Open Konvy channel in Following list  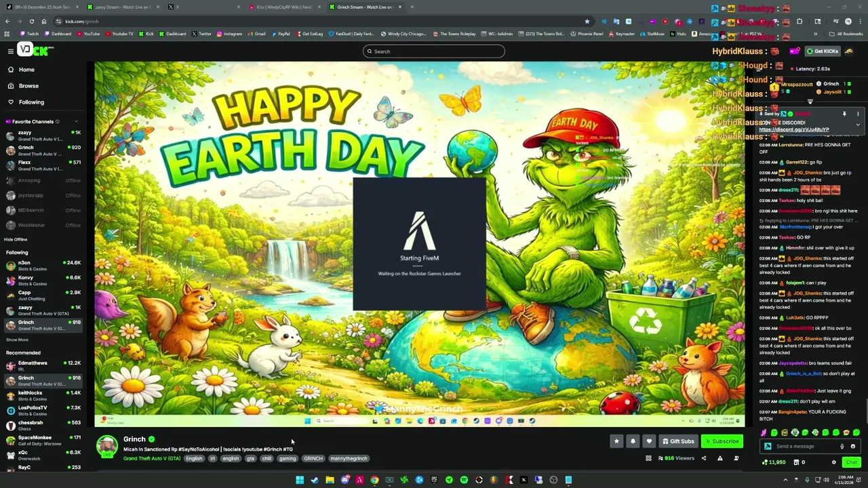[x=43, y=280]
